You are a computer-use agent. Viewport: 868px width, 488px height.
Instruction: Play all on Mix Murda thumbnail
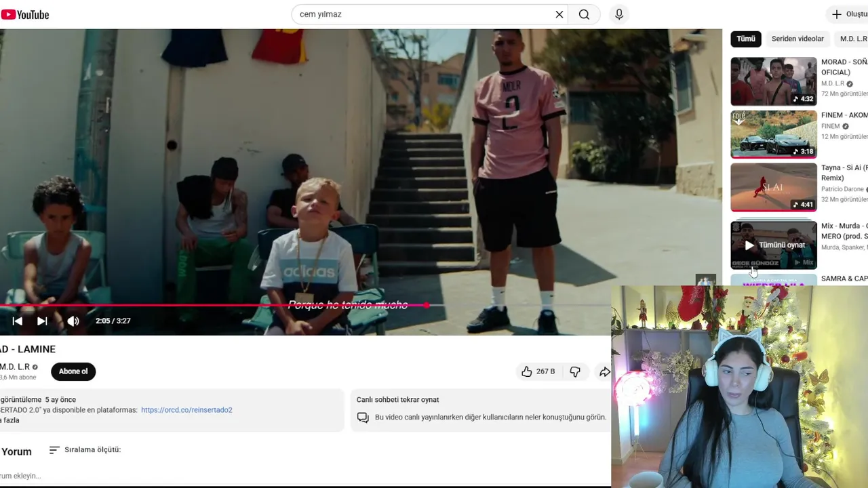click(774, 245)
